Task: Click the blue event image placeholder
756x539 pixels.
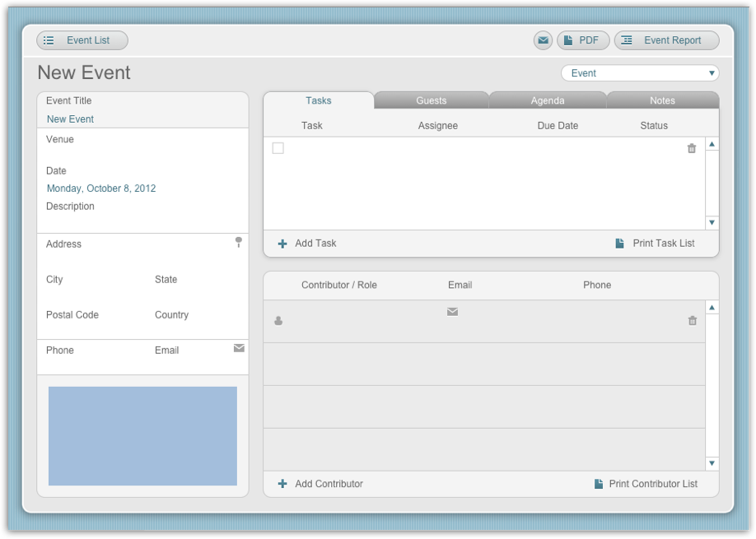Action: [x=142, y=436]
